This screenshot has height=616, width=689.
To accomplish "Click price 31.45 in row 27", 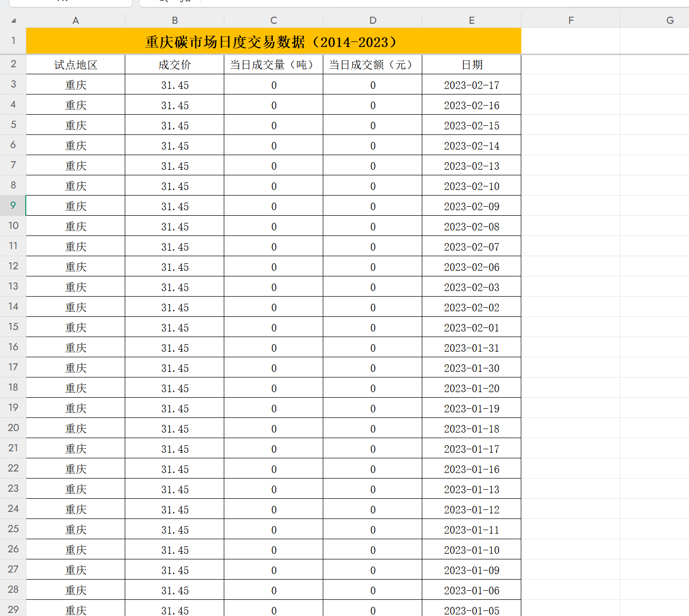I will pyautogui.click(x=175, y=570).
